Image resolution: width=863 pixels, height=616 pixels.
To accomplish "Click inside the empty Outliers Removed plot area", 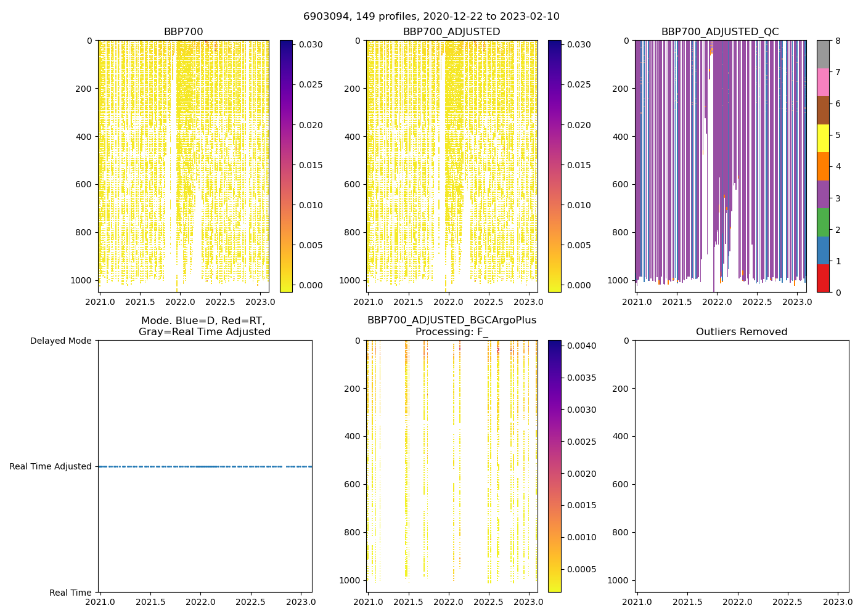I will [x=742, y=466].
